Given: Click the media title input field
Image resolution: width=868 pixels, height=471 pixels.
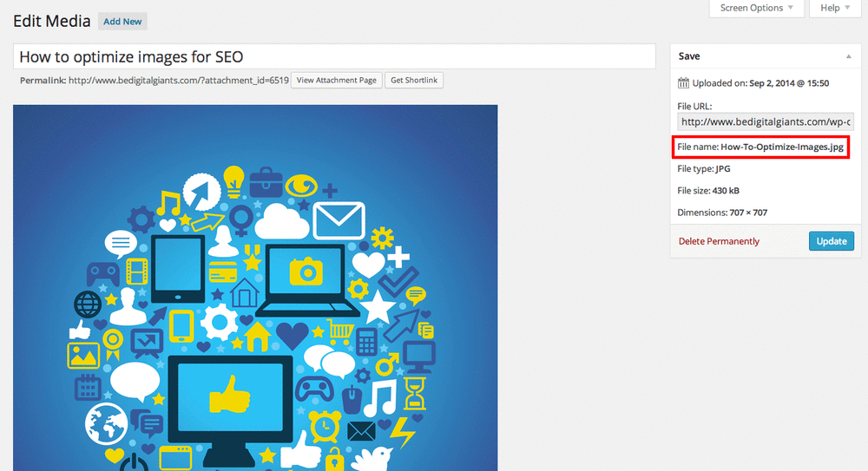Looking at the screenshot, I should pos(334,56).
